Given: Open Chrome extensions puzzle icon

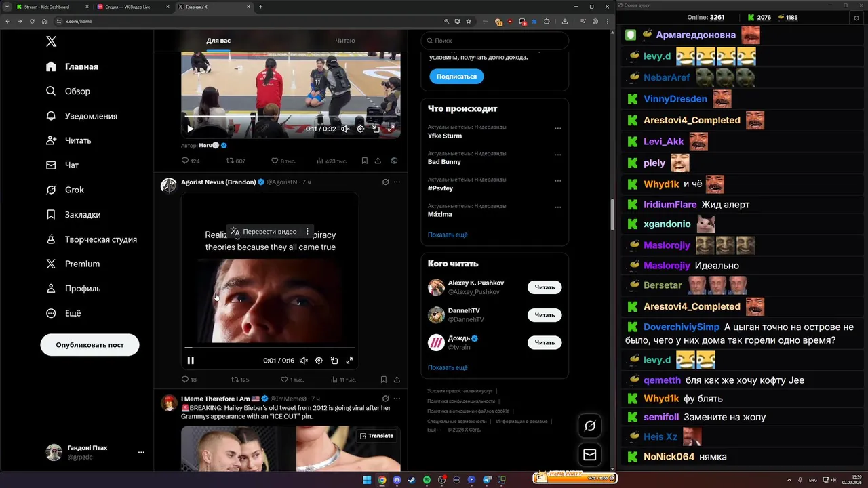Looking at the screenshot, I should click(547, 21).
